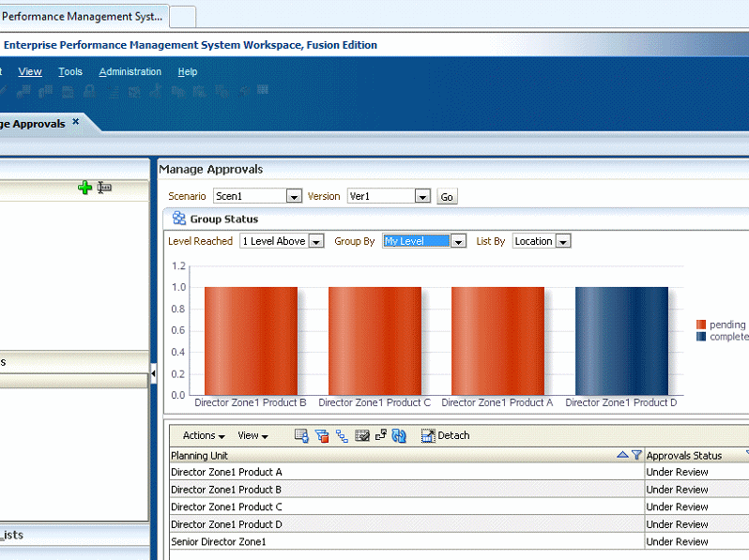Open the Administration menu
The image size is (749, 560).
pyautogui.click(x=130, y=71)
